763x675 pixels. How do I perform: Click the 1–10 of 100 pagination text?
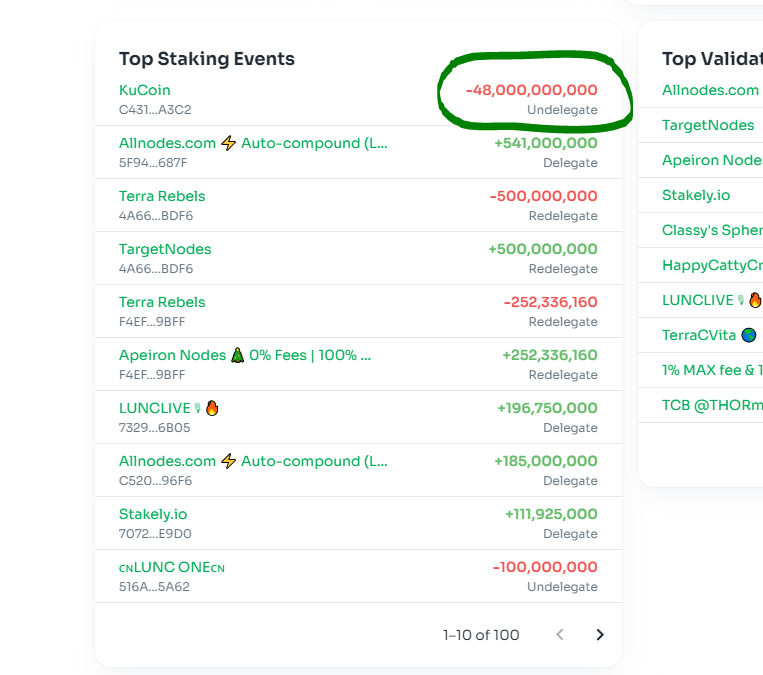[481, 635]
